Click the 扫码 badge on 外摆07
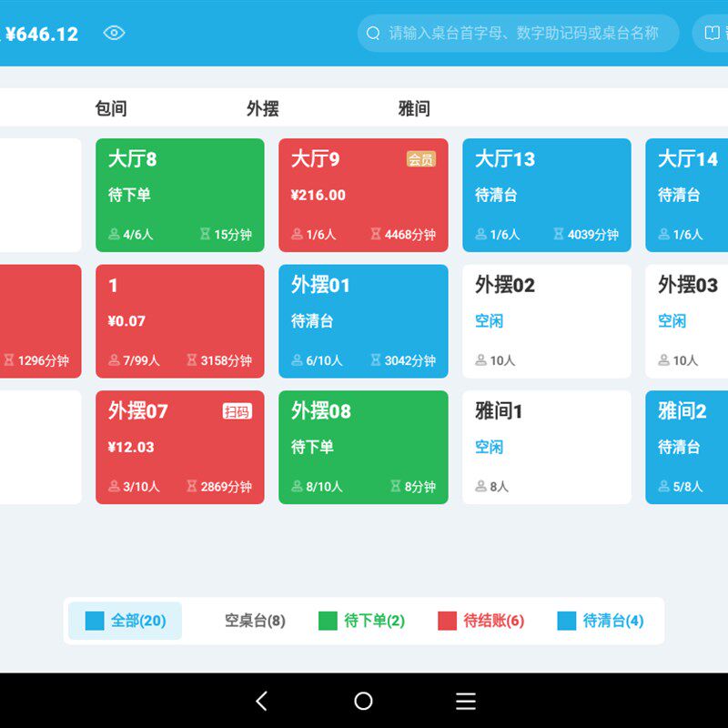The image size is (728, 728). (237, 411)
